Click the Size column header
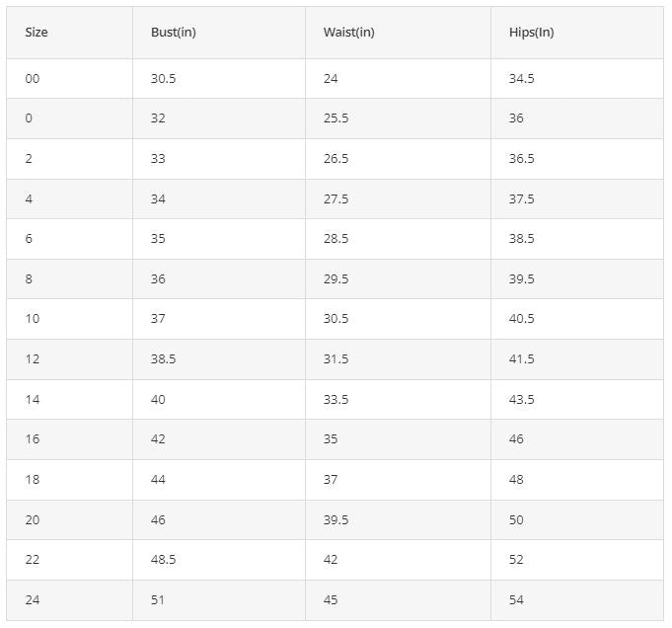The height and width of the screenshot is (628, 672). pos(37,33)
